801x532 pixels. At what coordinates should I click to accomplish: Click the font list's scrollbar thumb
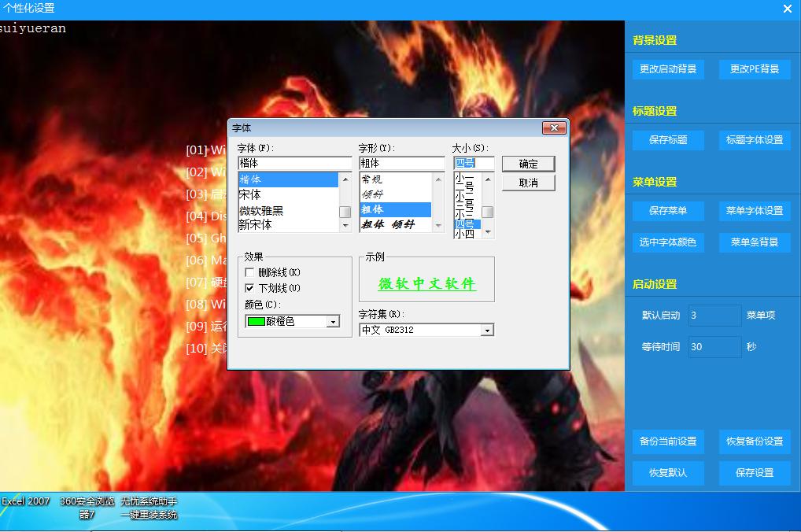[x=345, y=212]
